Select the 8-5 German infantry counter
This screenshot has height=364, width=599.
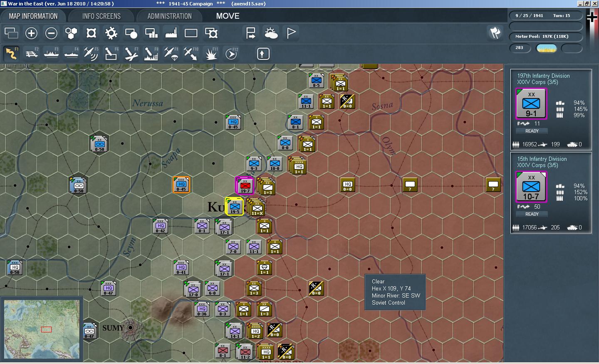click(316, 81)
